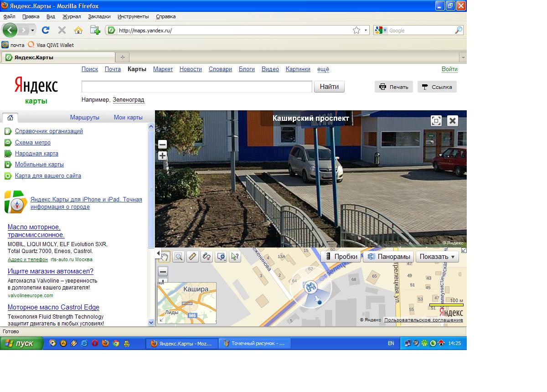Open Справочник организаций link
Image resolution: width=547 pixels, height=392 pixels.
point(49,131)
